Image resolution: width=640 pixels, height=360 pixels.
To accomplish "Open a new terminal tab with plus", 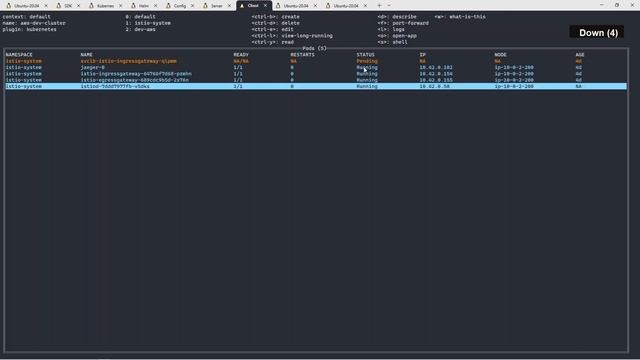I will pyautogui.click(x=379, y=6).
